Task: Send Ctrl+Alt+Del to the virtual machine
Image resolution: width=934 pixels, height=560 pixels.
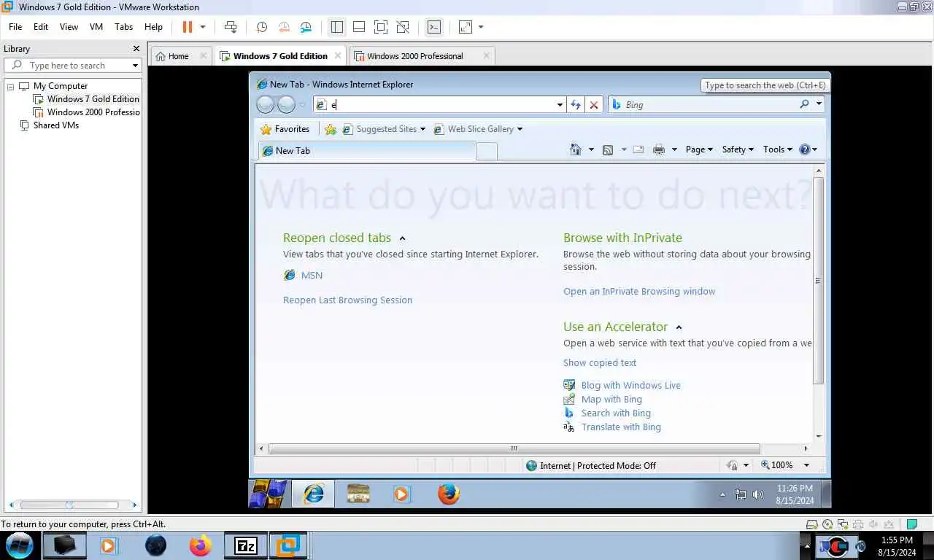Action: coord(231,27)
